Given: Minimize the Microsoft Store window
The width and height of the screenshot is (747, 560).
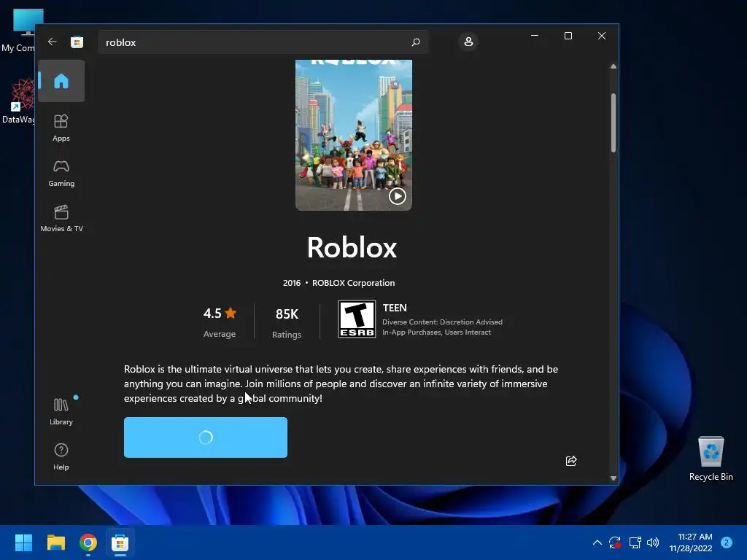Looking at the screenshot, I should [x=535, y=36].
